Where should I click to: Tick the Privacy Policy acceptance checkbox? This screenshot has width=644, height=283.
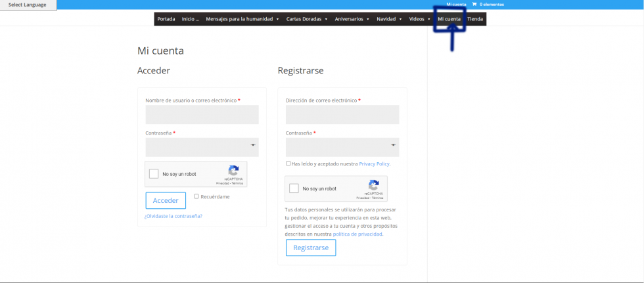[x=288, y=163]
